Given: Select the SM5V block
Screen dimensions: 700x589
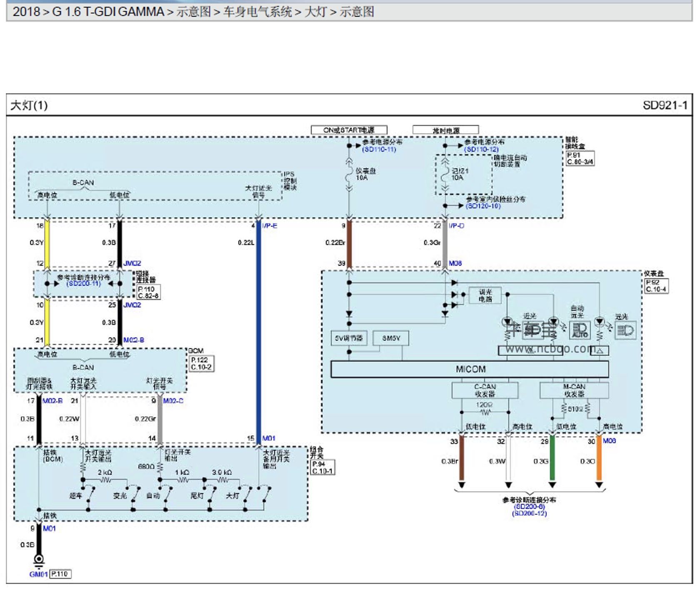Looking at the screenshot, I should 391,338.
